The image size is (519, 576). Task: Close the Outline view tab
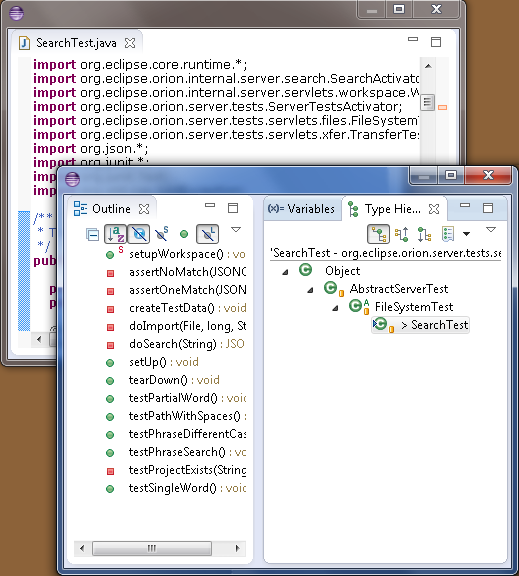tap(144, 209)
